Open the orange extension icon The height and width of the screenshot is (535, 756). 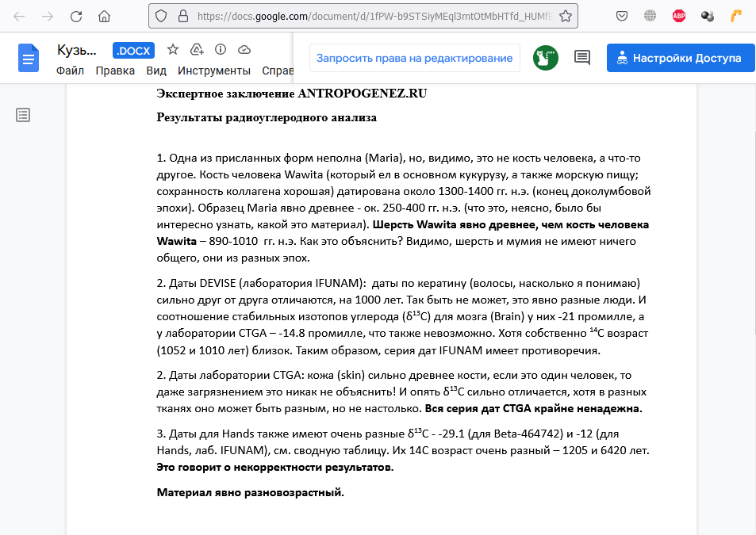coord(735,17)
